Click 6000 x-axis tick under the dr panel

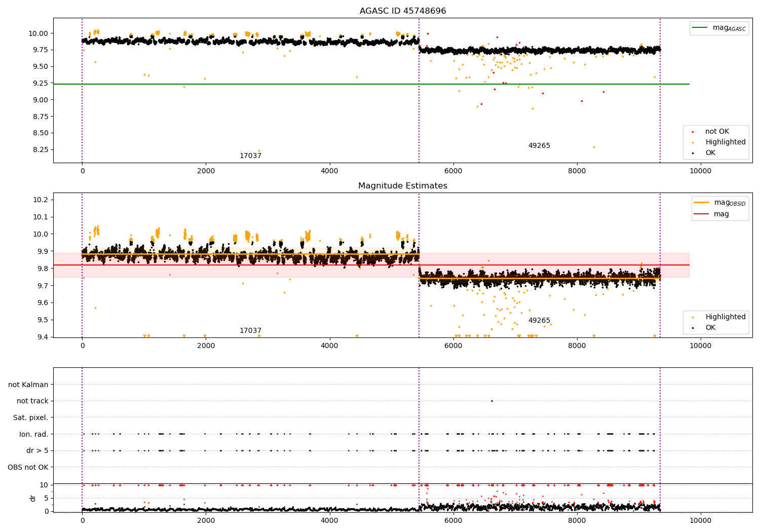453,520
